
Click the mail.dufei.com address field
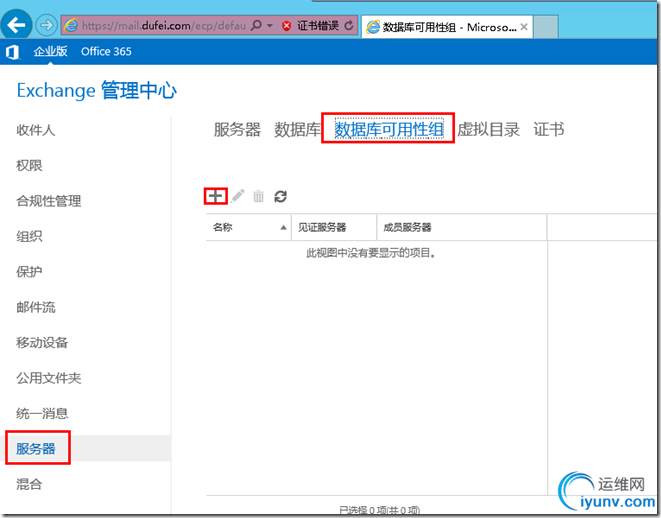click(164, 26)
